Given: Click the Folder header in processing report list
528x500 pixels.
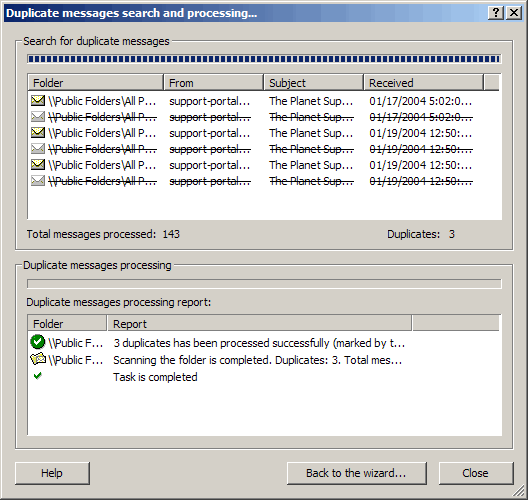Looking at the screenshot, I should [x=67, y=324].
